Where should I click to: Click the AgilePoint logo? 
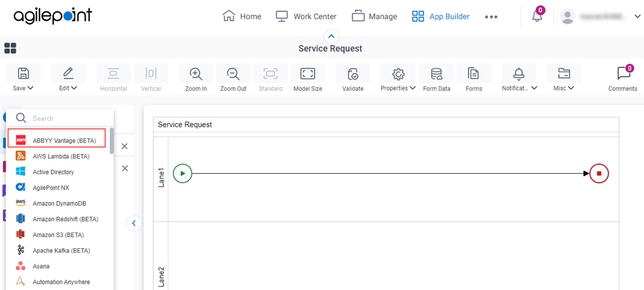53,16
